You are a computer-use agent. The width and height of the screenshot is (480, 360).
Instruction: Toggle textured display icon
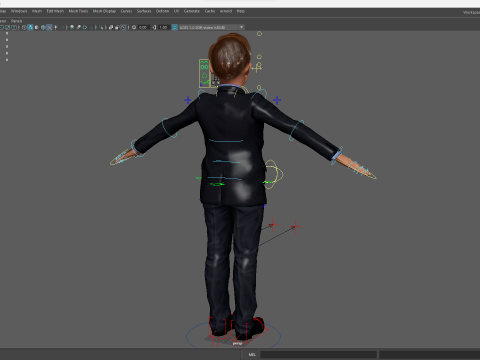click(49, 27)
